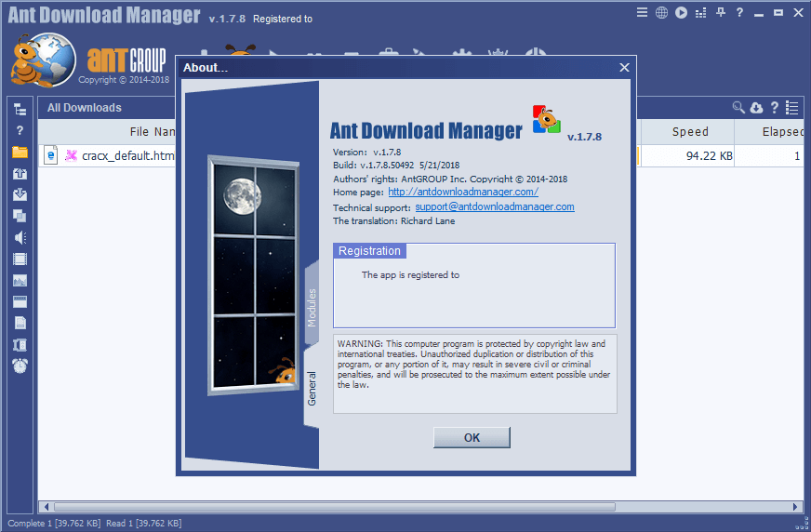Click the scrollbar left arrow
This screenshot has height=532, width=811.
pos(46,507)
